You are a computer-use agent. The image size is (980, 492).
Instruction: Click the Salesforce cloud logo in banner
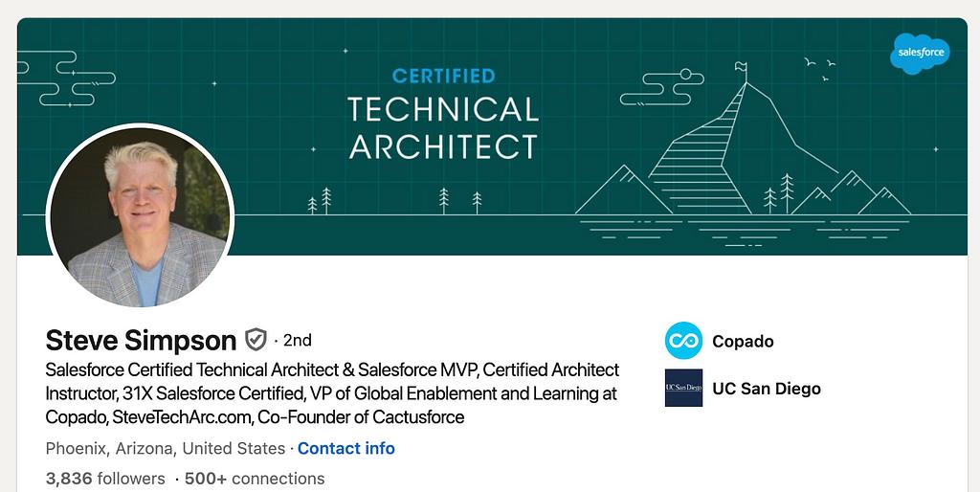(920, 54)
